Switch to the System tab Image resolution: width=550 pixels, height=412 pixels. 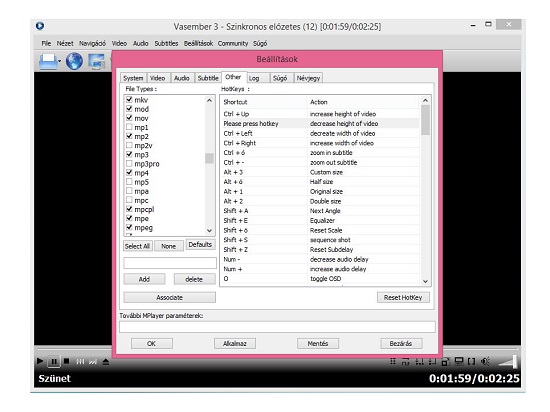(133, 78)
